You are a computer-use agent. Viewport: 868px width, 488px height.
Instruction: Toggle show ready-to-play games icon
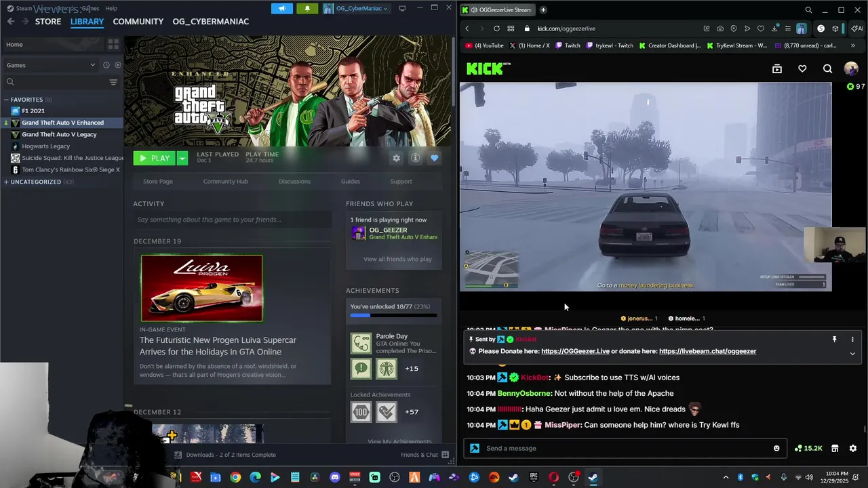[x=118, y=65]
